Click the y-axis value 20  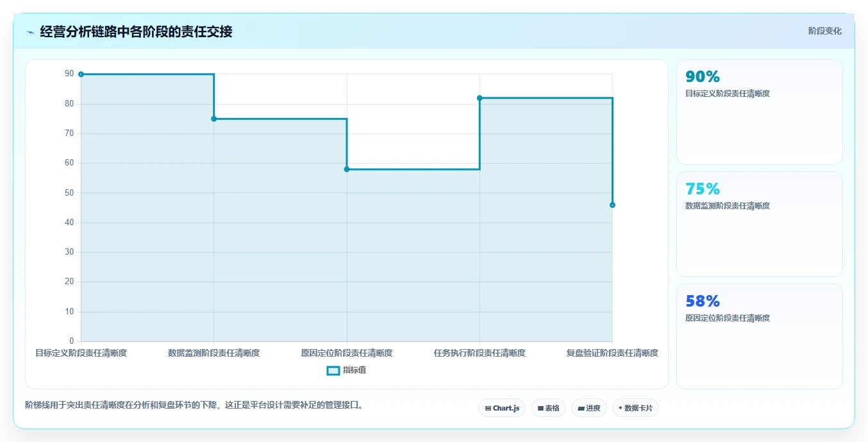pos(69,281)
